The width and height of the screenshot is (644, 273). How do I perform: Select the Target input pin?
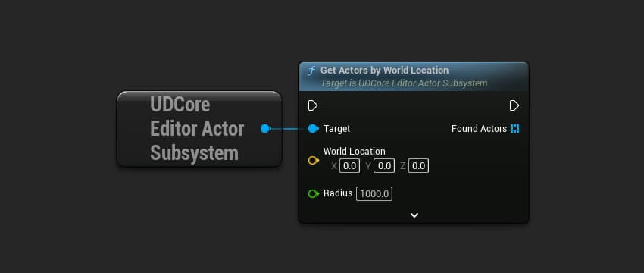pyautogui.click(x=314, y=129)
